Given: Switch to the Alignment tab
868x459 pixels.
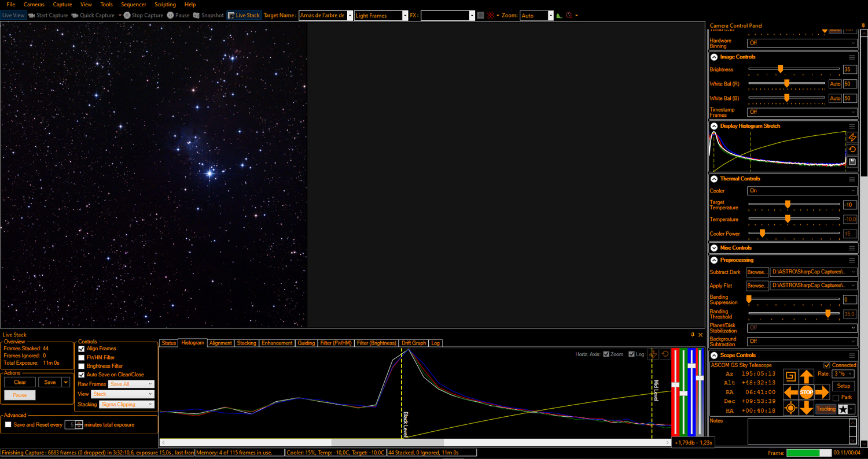Looking at the screenshot, I should click(x=220, y=343).
